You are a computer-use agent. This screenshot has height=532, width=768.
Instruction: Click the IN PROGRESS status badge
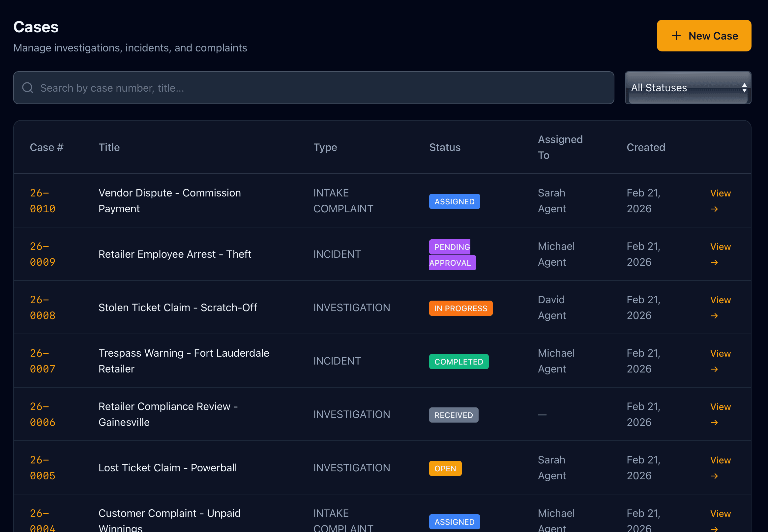pos(460,308)
